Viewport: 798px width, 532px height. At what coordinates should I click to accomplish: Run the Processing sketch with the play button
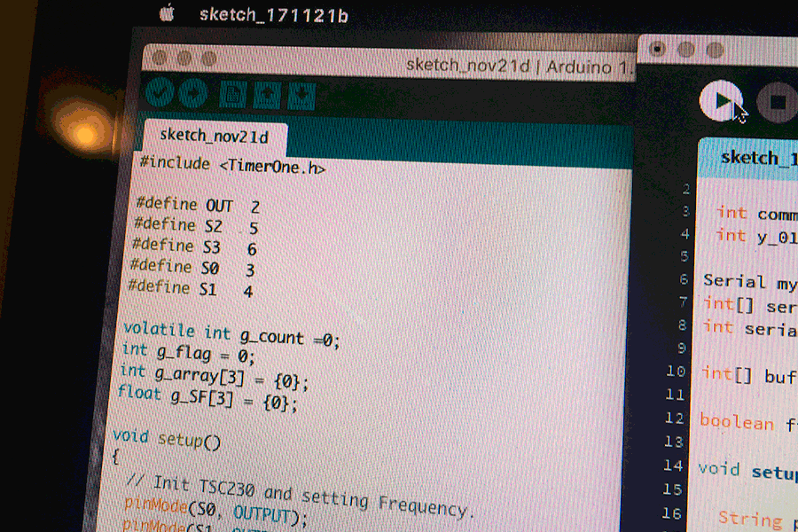(722, 102)
